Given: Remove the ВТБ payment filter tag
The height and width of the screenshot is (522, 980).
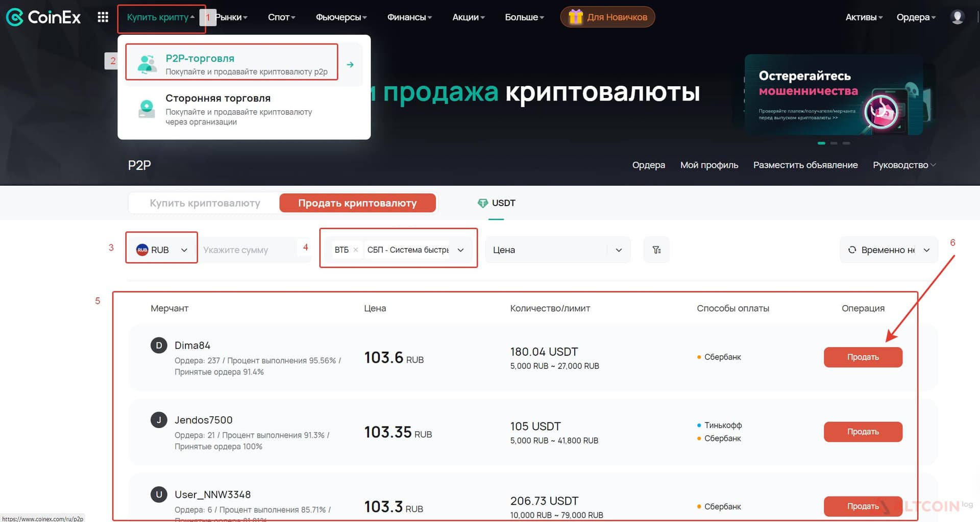Looking at the screenshot, I should click(x=356, y=250).
